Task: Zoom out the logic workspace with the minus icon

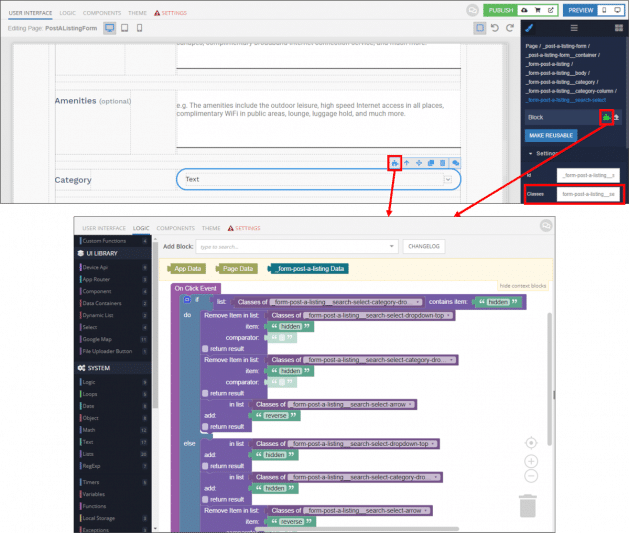Action: [531, 476]
